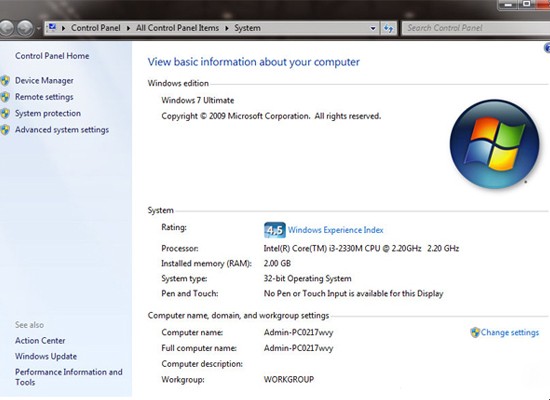
Task: Click the Windows 7 logo orb
Action: pos(494,144)
